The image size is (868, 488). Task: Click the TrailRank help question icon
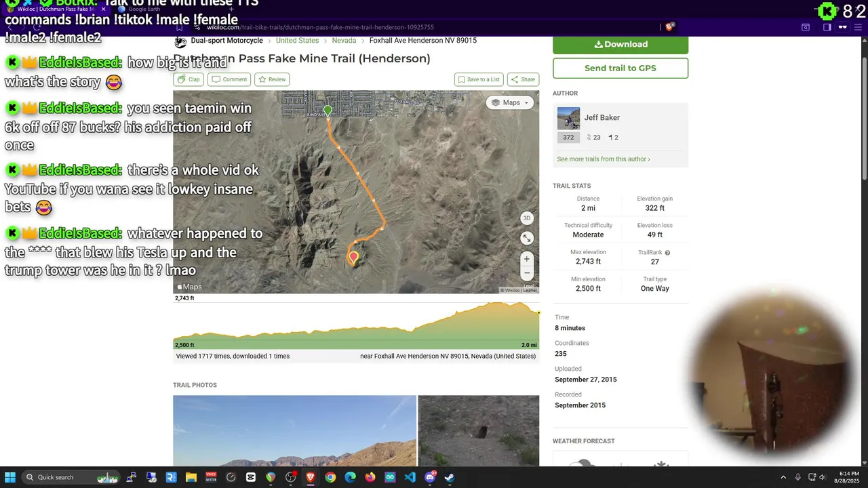[x=667, y=253]
